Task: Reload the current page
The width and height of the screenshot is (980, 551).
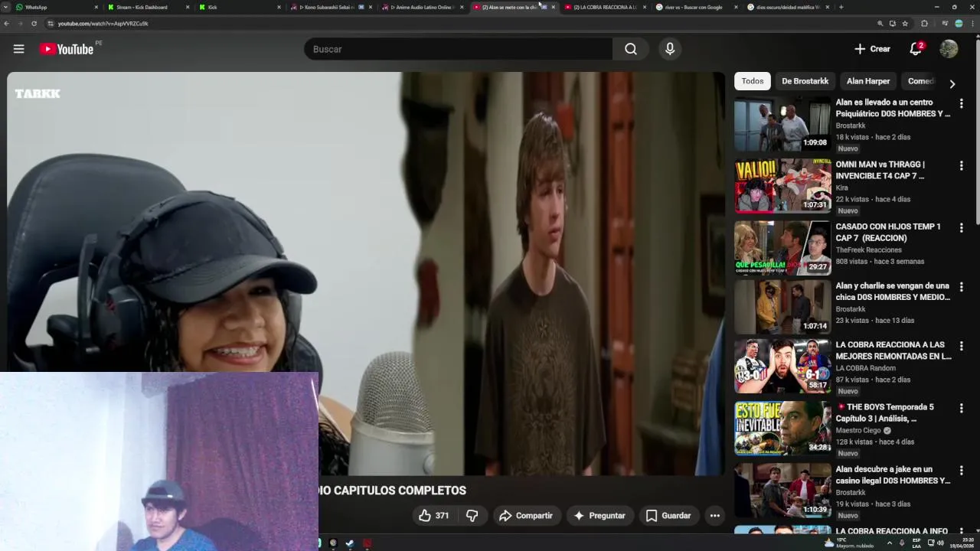Action: pos(34,24)
